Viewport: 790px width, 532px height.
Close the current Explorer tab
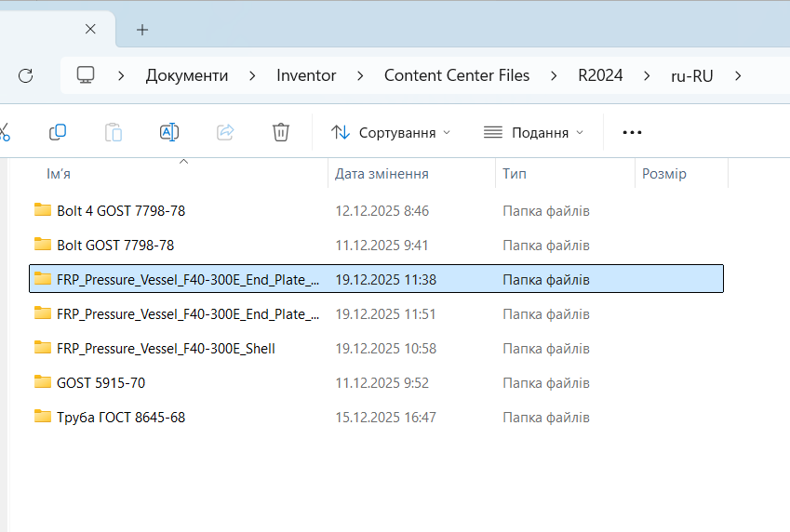coord(90,29)
